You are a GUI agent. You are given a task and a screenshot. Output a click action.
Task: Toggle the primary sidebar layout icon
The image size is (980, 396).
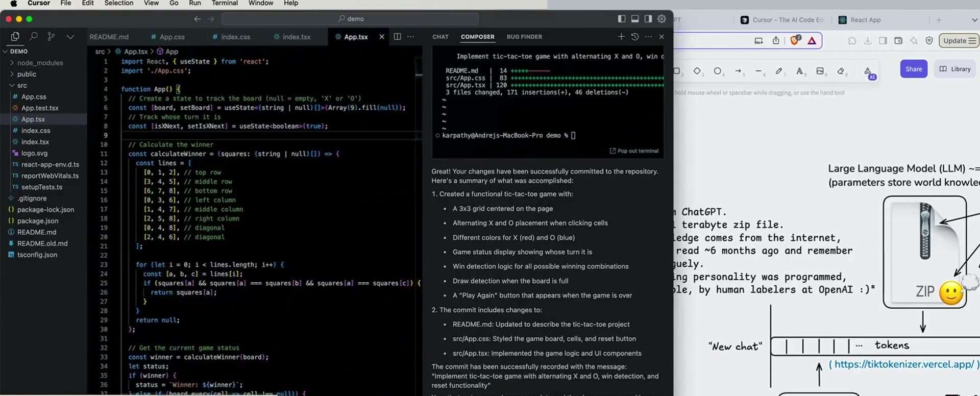tap(622, 19)
